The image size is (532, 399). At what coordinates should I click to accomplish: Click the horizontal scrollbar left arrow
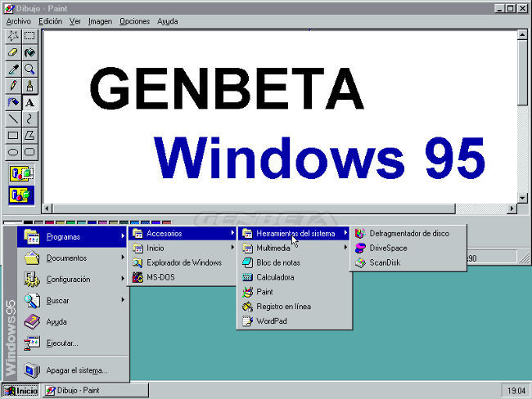coord(47,208)
